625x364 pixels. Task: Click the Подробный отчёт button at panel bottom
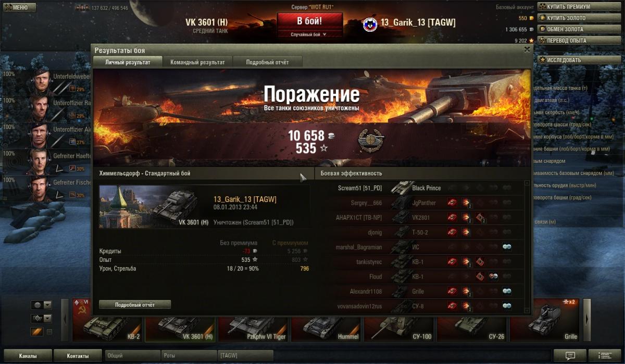click(x=135, y=305)
